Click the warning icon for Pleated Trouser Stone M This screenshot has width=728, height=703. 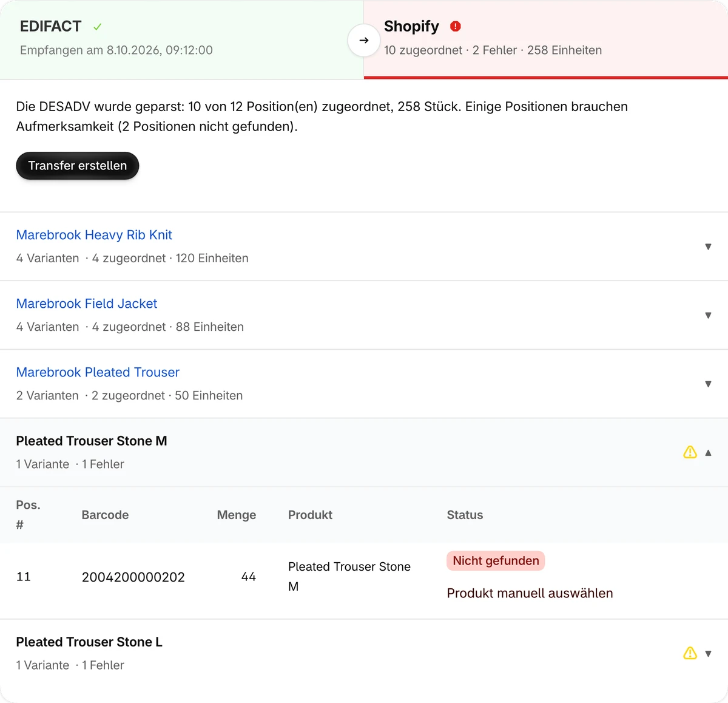pyautogui.click(x=690, y=452)
